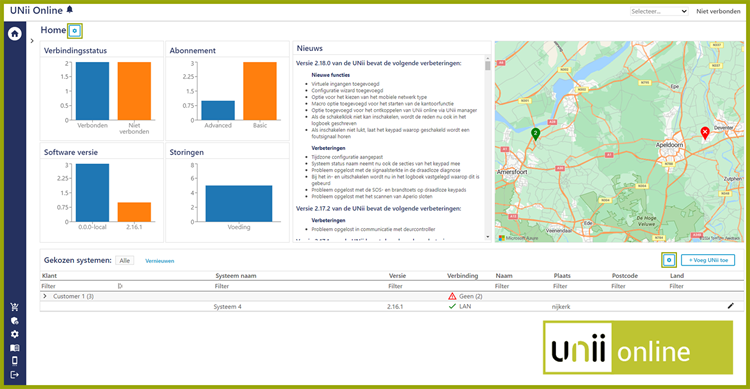Expand the left sidebar with the chevron
The height and width of the screenshot is (389, 750).
[x=32, y=41]
